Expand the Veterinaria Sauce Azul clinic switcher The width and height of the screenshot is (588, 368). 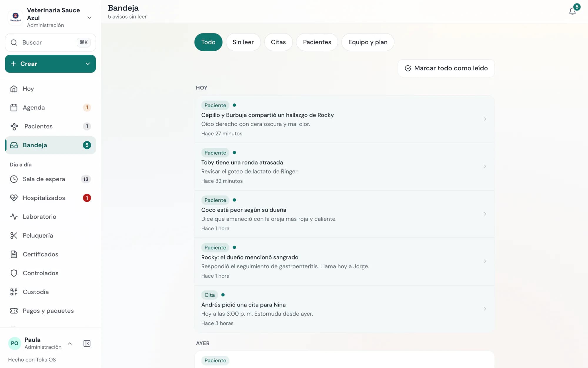[89, 18]
